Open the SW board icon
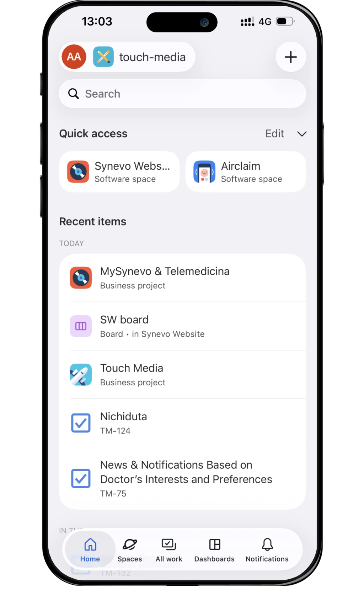364x611 pixels. pos(81,326)
